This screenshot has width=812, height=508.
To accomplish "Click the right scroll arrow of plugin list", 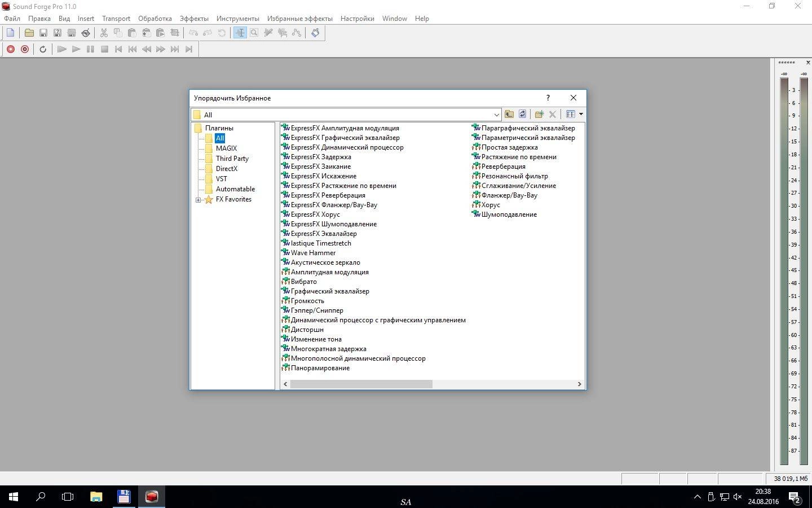I will (579, 384).
